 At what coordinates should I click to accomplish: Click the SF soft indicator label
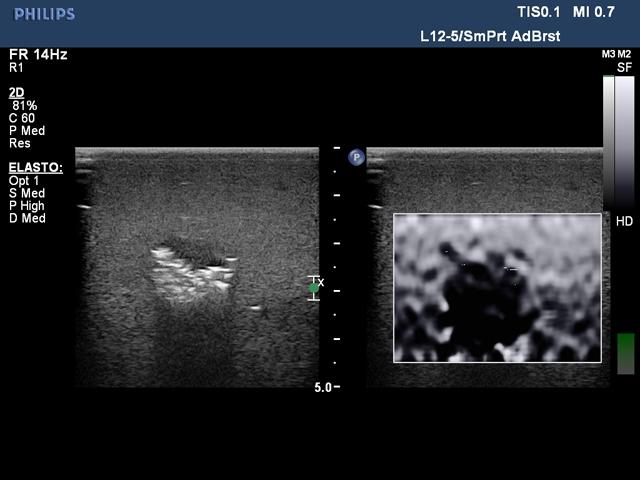pyautogui.click(x=624, y=68)
